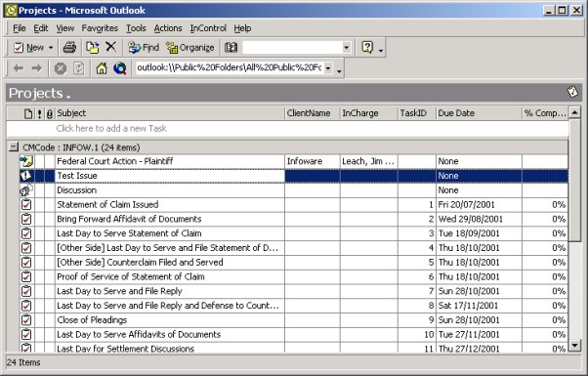The image size is (588, 376).
Task: Click the icon at right of Projects banner
Action: 572,92
